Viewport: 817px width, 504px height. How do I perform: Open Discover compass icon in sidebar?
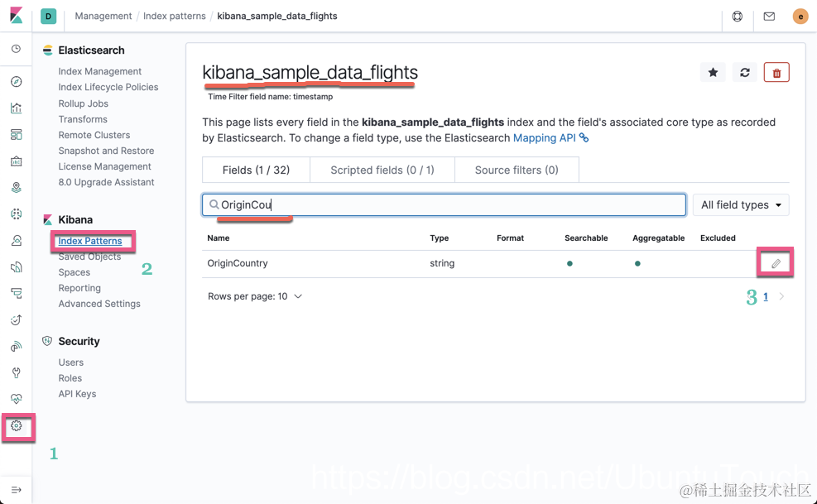[17, 82]
